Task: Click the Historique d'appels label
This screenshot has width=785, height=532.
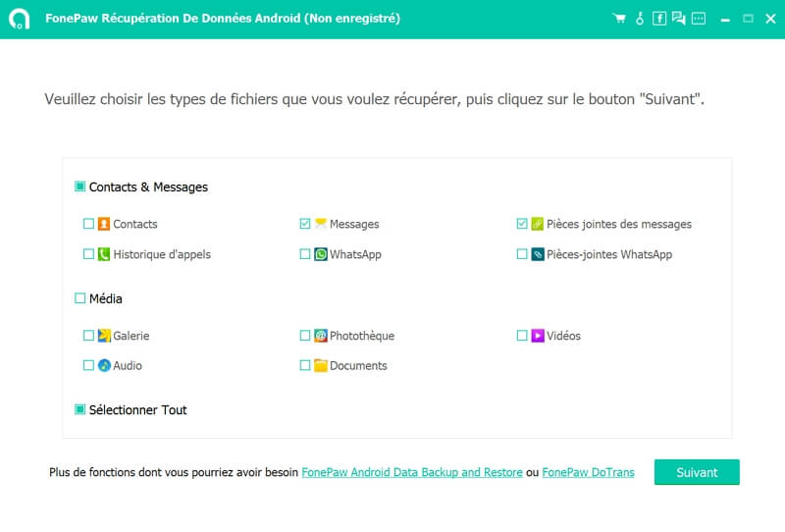Action: [162, 254]
